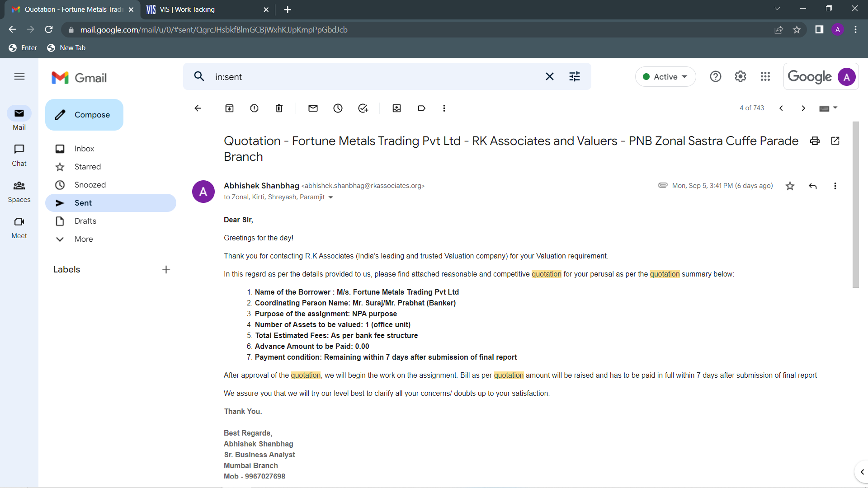Open Spaces in the left rail

pyautogui.click(x=19, y=191)
